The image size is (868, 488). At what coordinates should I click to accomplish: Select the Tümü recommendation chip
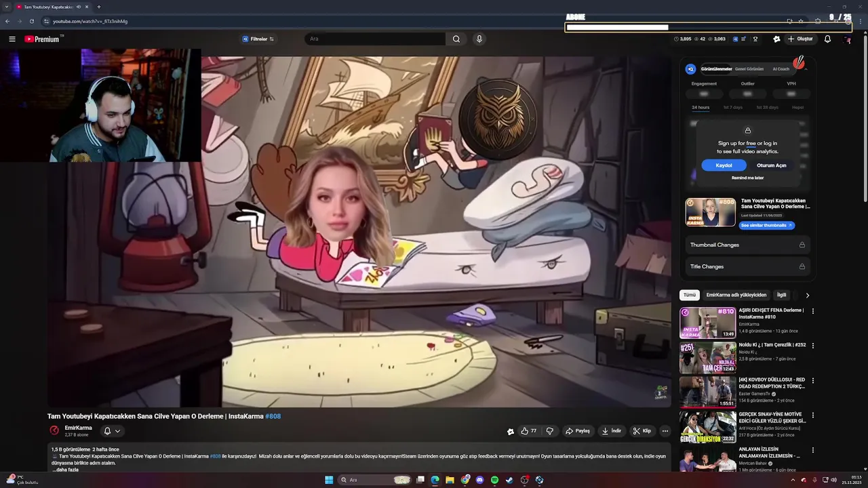[689, 296]
